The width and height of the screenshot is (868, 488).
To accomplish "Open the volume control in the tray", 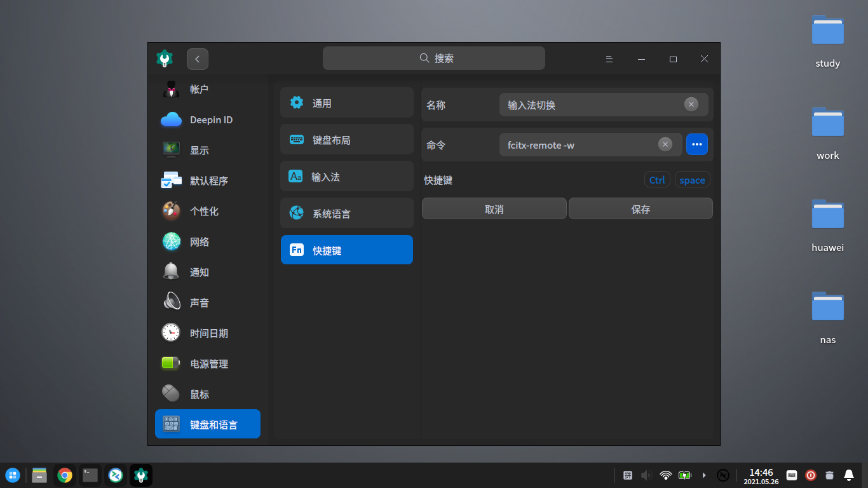I will click(647, 475).
